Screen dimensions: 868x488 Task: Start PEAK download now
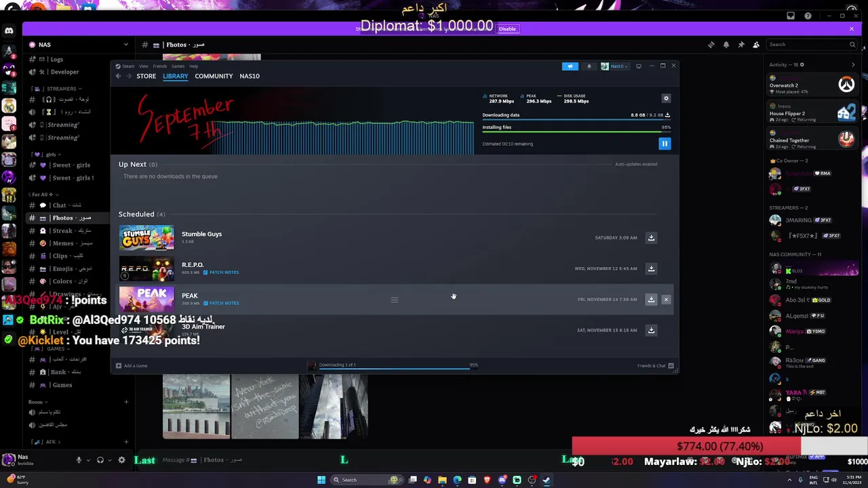point(651,300)
